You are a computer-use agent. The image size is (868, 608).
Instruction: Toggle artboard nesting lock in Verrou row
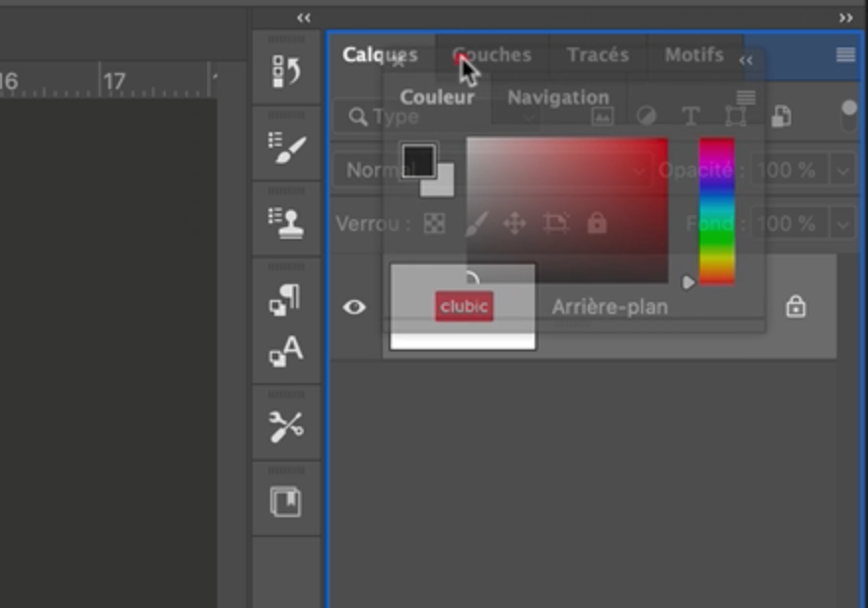[555, 224]
